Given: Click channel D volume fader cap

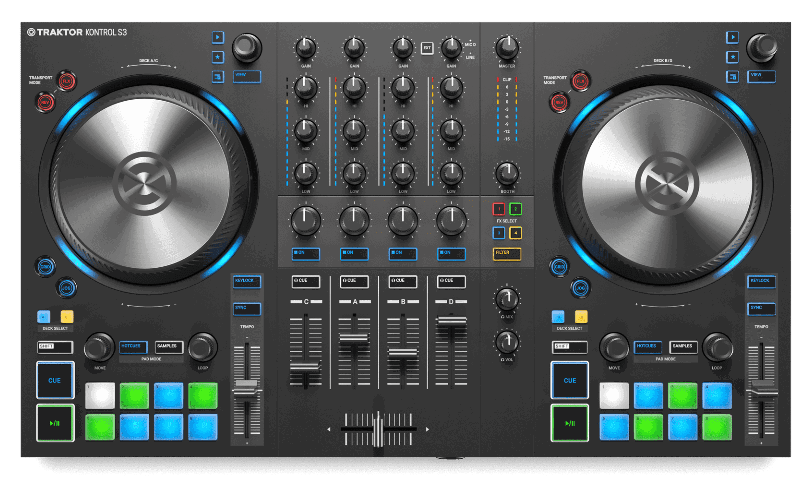Looking at the screenshot, I should (451, 321).
